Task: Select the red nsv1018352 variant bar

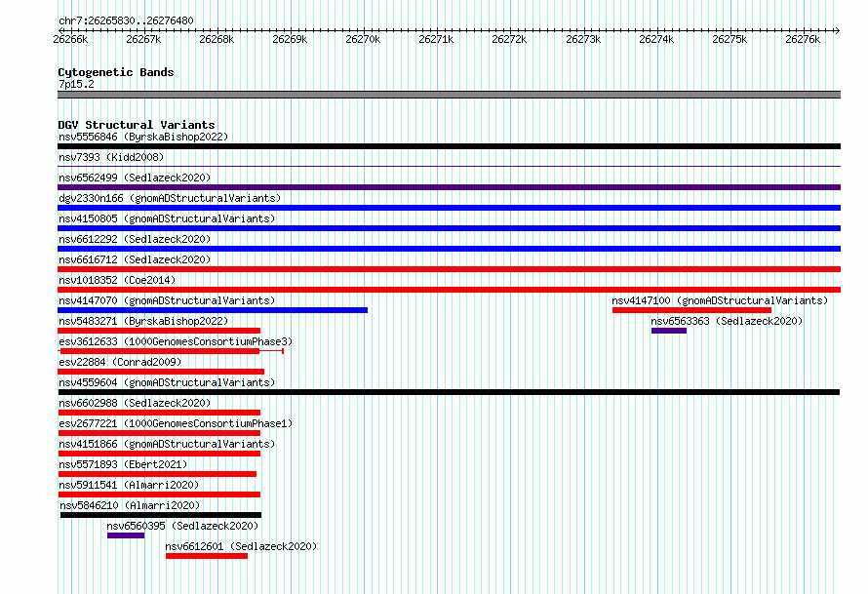Action: click(449, 290)
